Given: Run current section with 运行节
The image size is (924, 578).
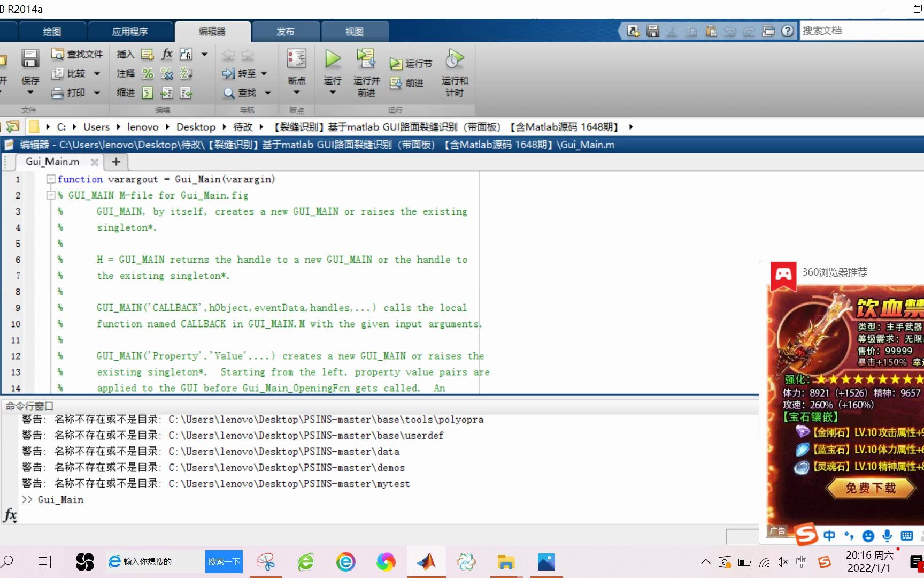Looking at the screenshot, I should coord(409,63).
